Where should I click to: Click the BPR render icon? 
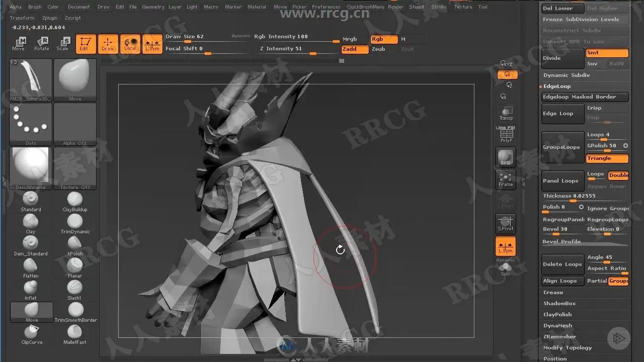(506, 157)
